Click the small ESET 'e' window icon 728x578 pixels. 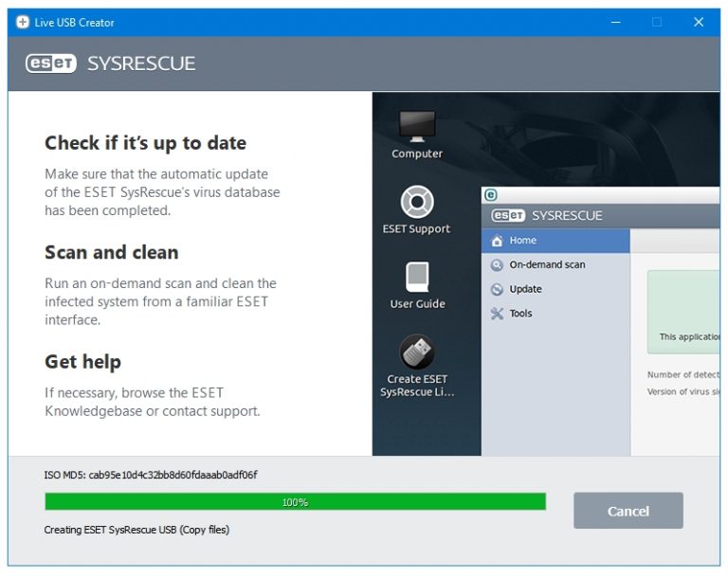coord(491,195)
